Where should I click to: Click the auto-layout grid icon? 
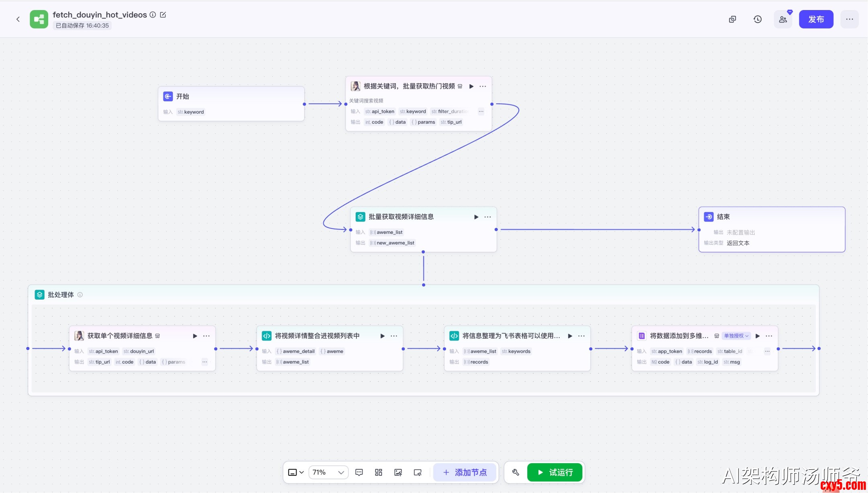[x=378, y=473]
